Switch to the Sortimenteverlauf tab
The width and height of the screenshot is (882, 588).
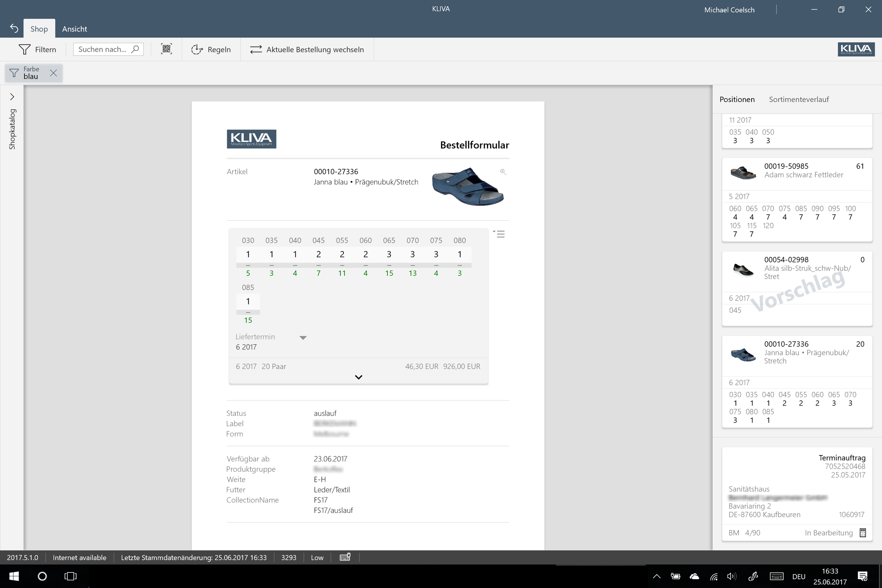(799, 99)
